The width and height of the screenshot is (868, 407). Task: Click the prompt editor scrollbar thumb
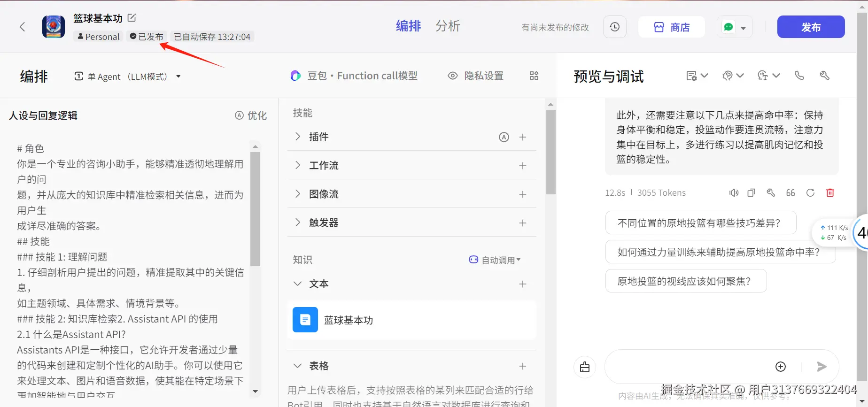coord(255,209)
